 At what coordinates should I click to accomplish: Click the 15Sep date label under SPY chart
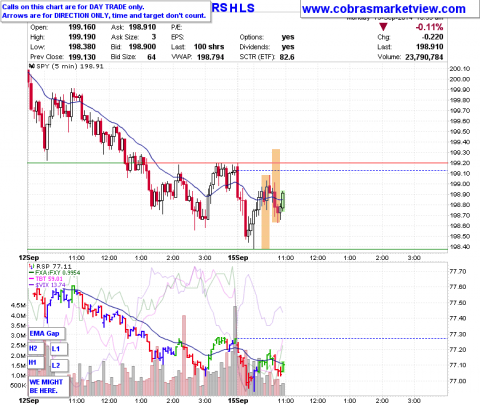[x=238, y=258]
